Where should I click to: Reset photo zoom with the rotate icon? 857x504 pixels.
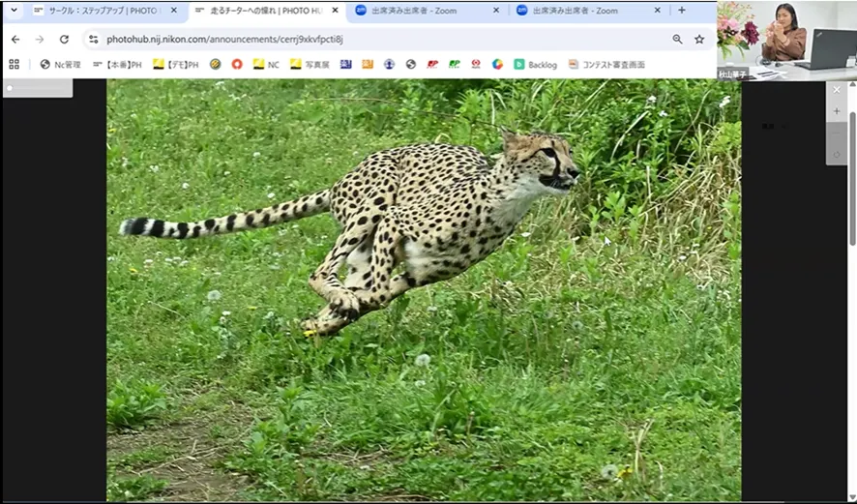coord(837,154)
